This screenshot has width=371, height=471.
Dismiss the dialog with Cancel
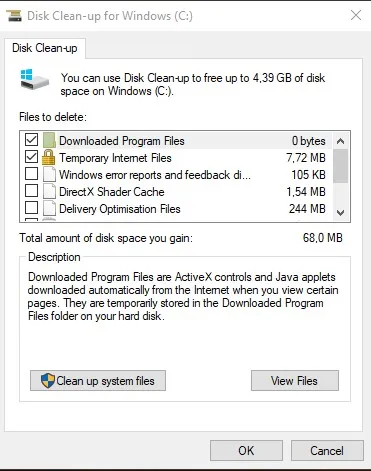coord(327,450)
